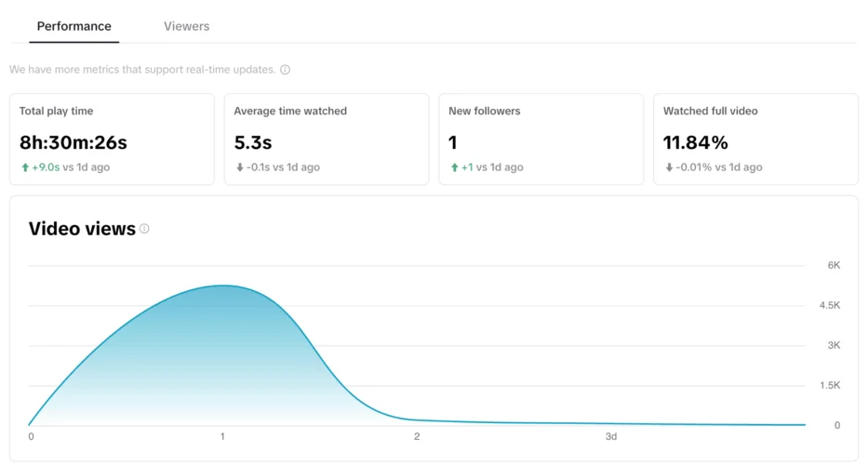Click the Video views chart heading
Viewport: 868px width, 465px height.
pyautogui.click(x=82, y=229)
